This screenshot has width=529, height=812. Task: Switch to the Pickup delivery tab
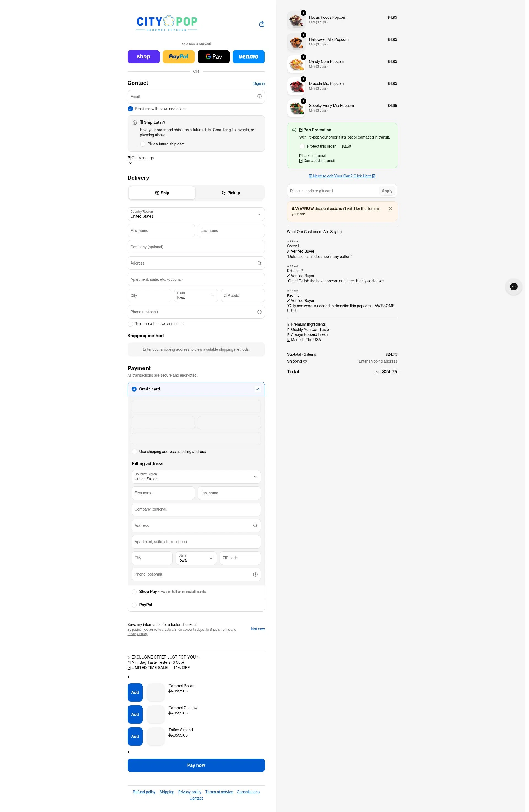pos(231,193)
